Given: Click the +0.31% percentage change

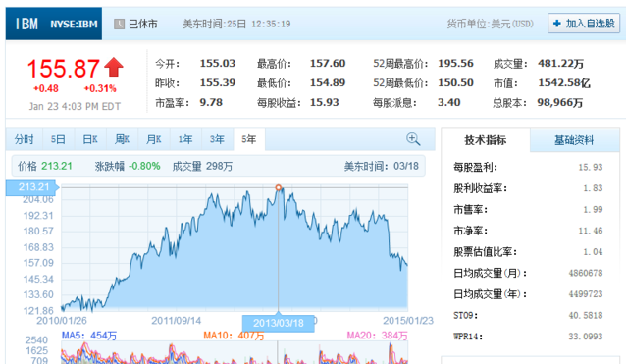Looking at the screenshot, I should [x=100, y=88].
